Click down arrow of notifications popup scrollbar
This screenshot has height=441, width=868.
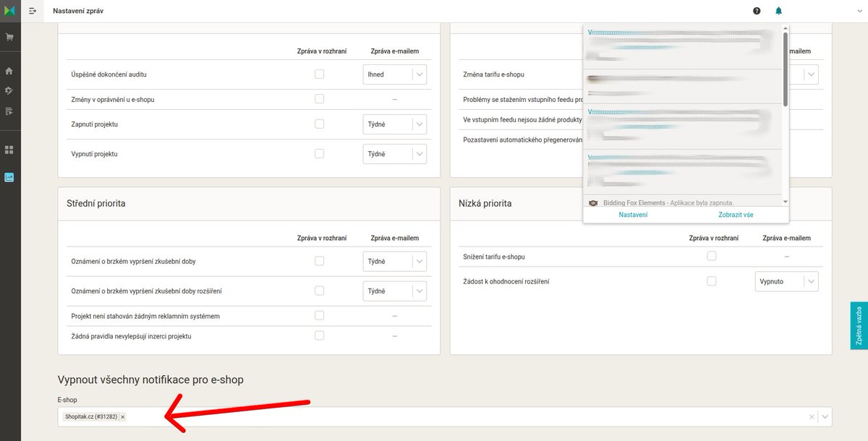pos(786,202)
